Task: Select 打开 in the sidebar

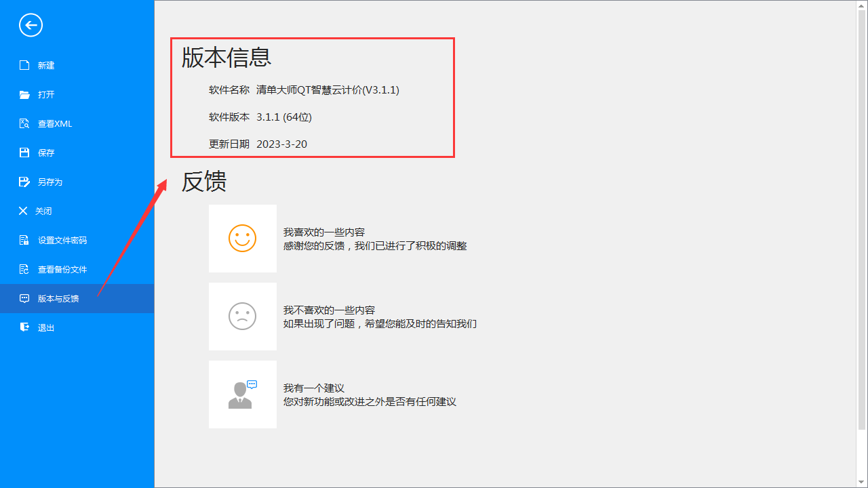Action: pos(77,94)
